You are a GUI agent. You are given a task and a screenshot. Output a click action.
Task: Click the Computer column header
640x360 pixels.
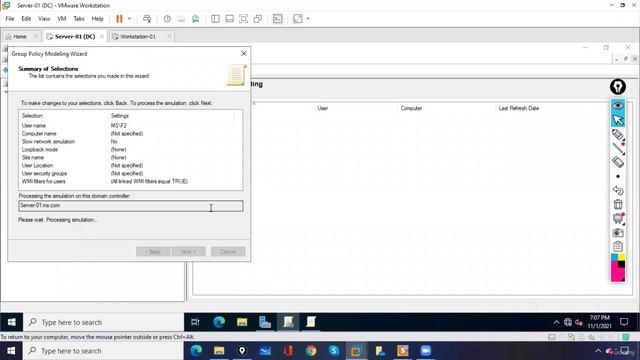(411, 108)
